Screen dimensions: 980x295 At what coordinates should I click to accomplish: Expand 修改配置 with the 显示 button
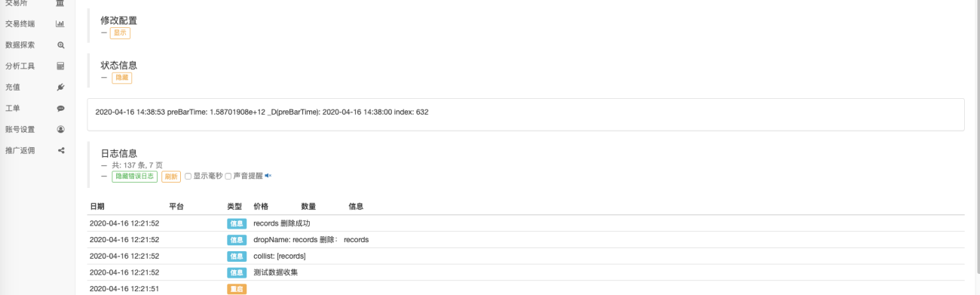click(x=120, y=33)
